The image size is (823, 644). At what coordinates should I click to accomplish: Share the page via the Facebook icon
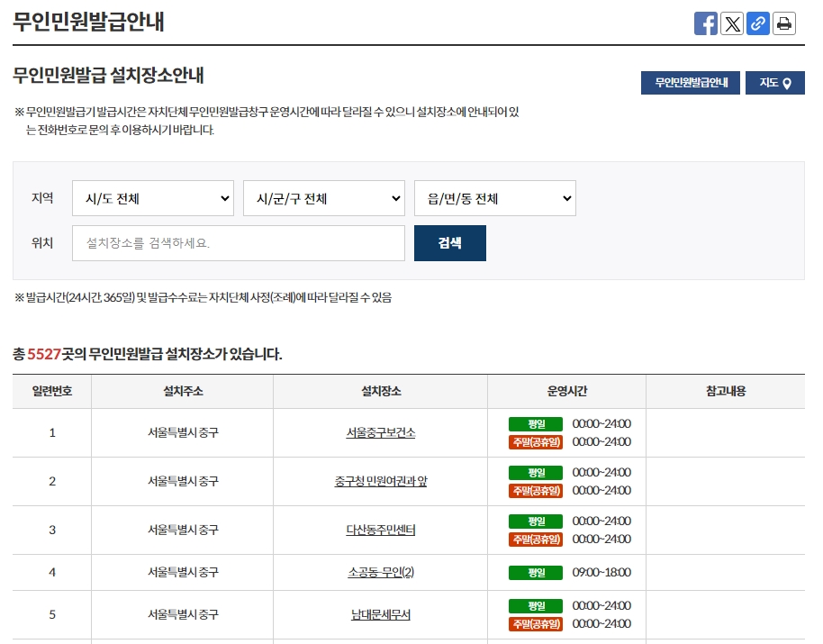(706, 23)
